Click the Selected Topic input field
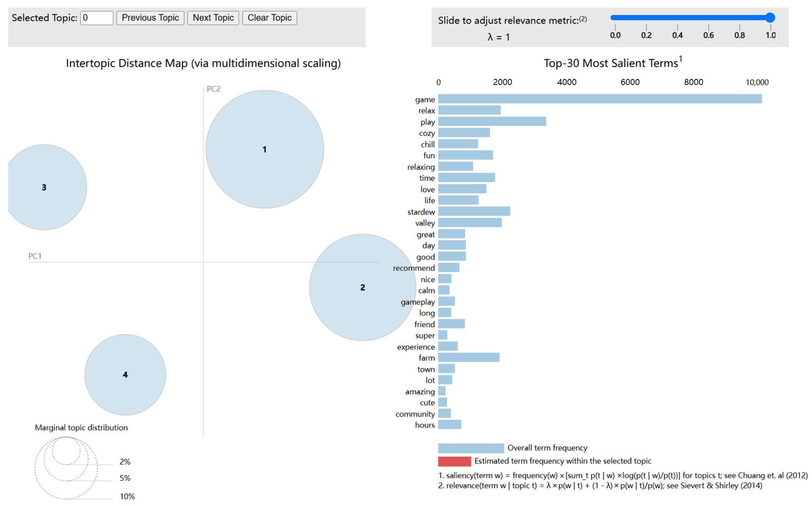The width and height of the screenshot is (812, 506). [96, 18]
